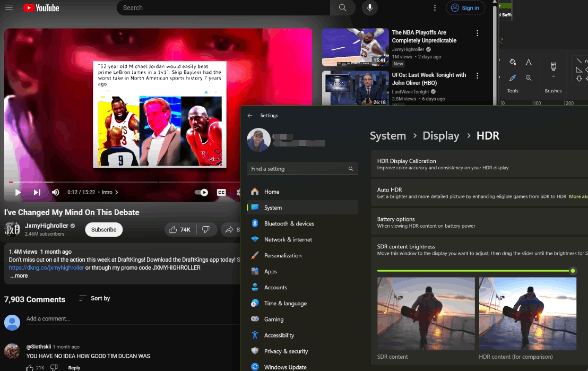Screen dimensions: 588x371
Task: Open Home in Settings sidebar
Action: (x=302, y=192)
